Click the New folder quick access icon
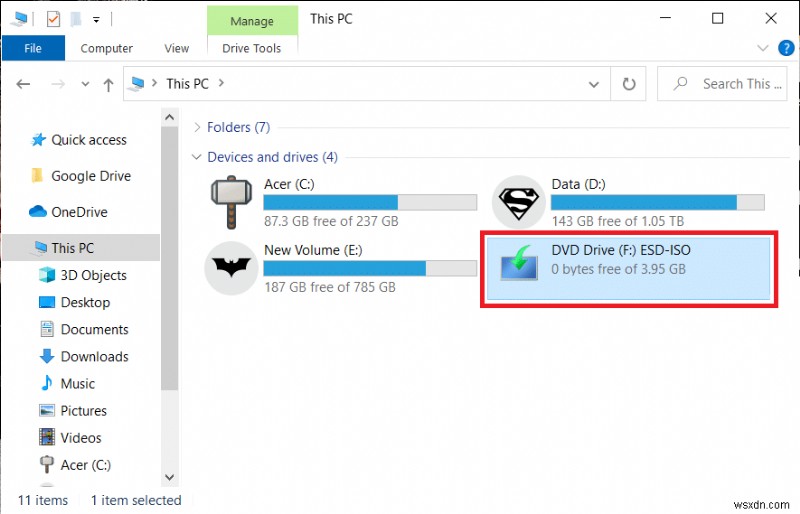800x514 pixels. tap(76, 19)
